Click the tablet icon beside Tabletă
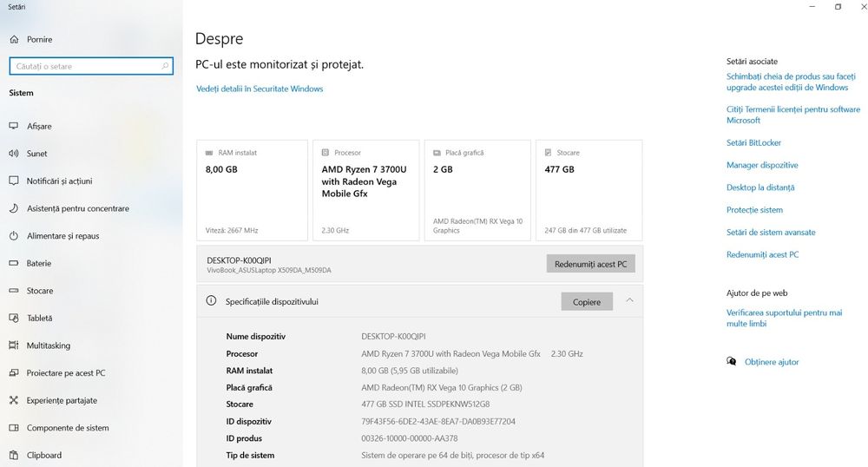This screenshot has height=467, width=868. pos(14,319)
